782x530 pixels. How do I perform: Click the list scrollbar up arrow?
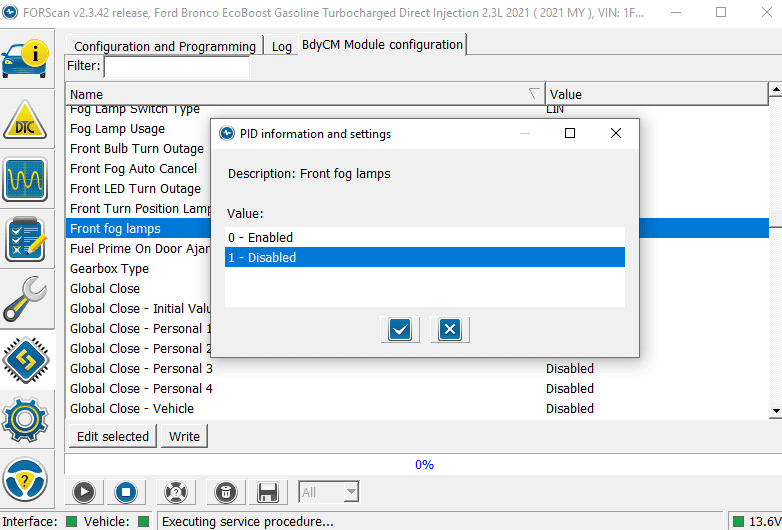click(776, 90)
